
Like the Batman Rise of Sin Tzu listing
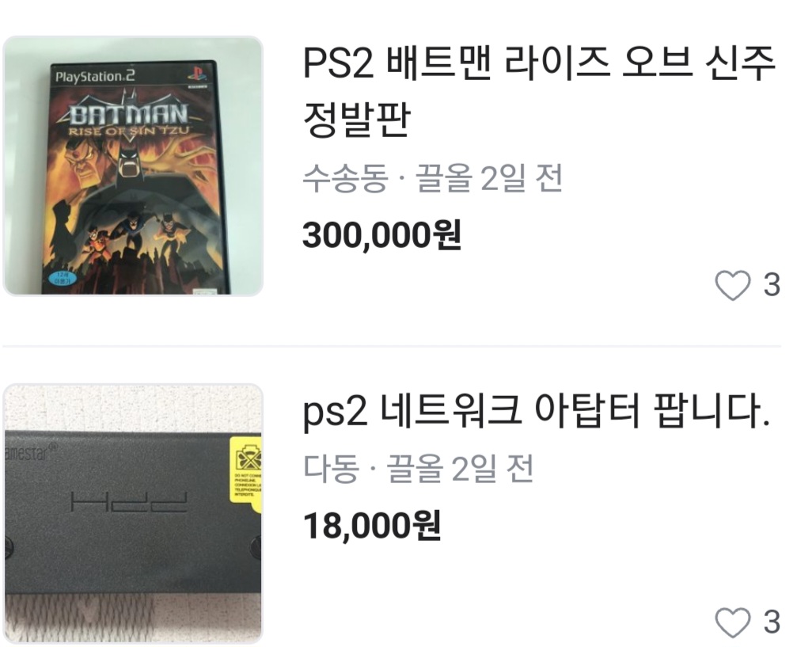point(732,285)
